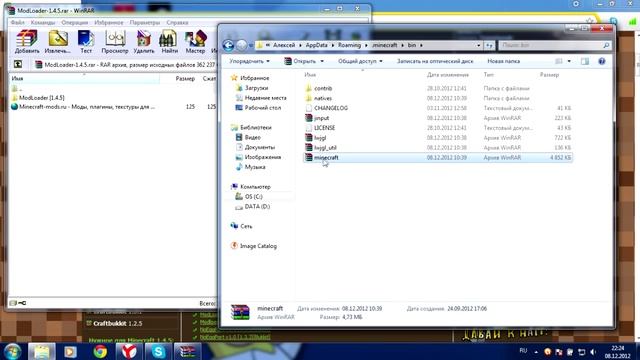Click AppData segment in address bar
Viewport: 640px width, 360px height.
[x=316, y=45]
